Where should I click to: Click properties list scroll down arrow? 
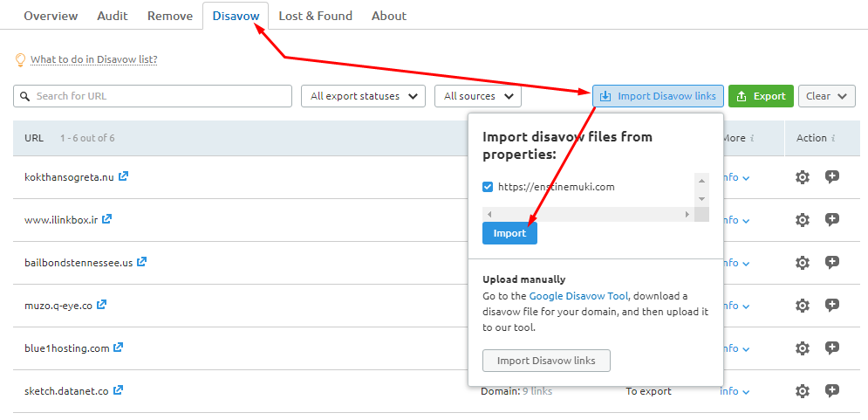click(702, 199)
